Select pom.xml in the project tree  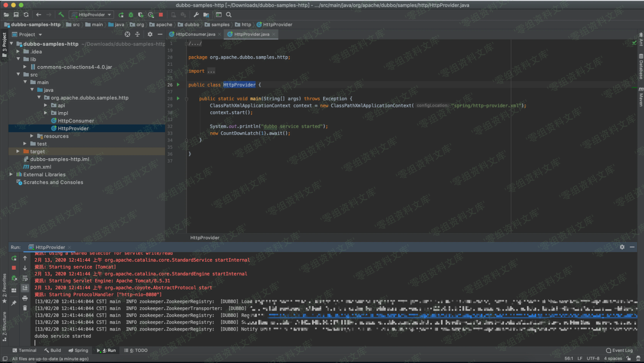pyautogui.click(x=40, y=167)
